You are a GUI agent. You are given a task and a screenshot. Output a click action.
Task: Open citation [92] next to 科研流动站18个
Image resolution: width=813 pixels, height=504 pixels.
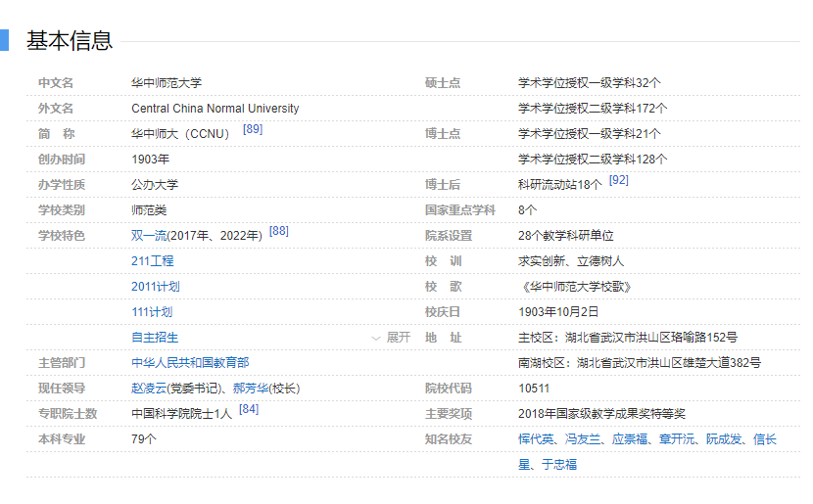(618, 180)
